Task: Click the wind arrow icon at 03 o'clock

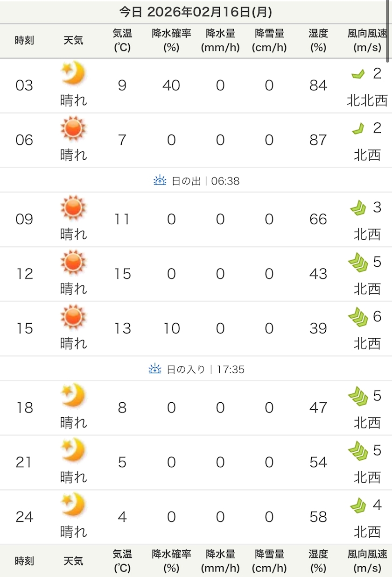Action: [x=358, y=74]
